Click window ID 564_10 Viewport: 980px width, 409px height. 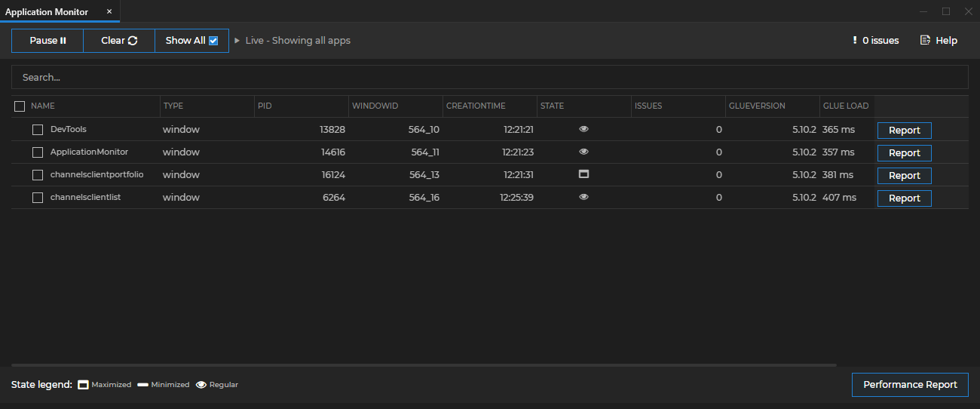424,130
